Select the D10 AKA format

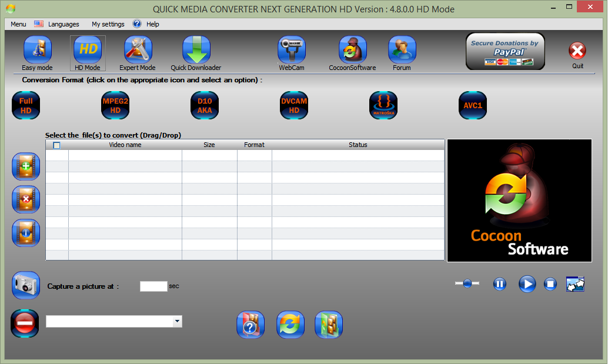(x=205, y=105)
